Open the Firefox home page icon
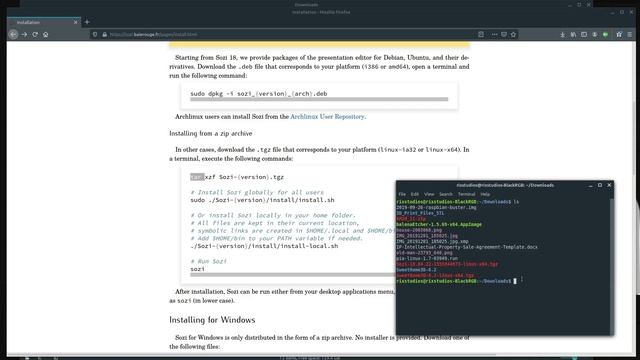Image resolution: width=640 pixels, height=360 pixels. tap(46, 35)
